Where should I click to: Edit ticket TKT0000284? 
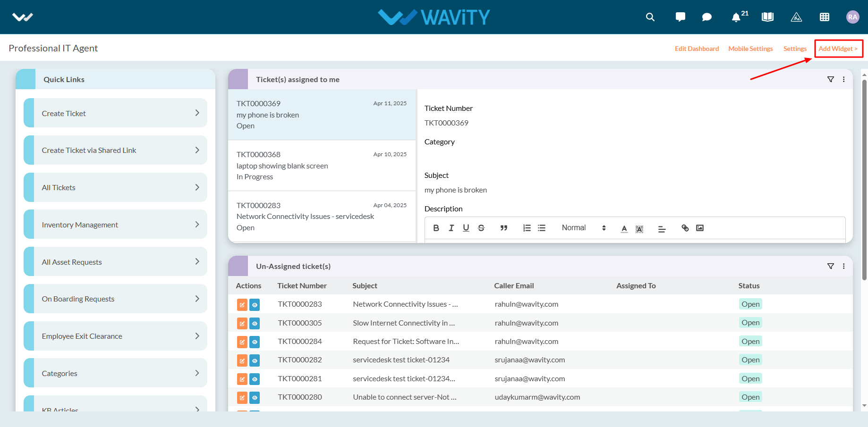click(242, 342)
